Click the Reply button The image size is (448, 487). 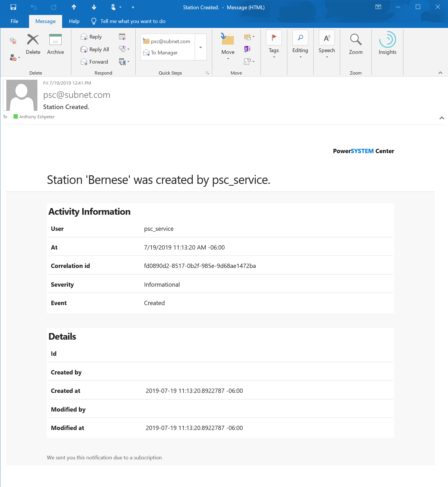pos(91,37)
